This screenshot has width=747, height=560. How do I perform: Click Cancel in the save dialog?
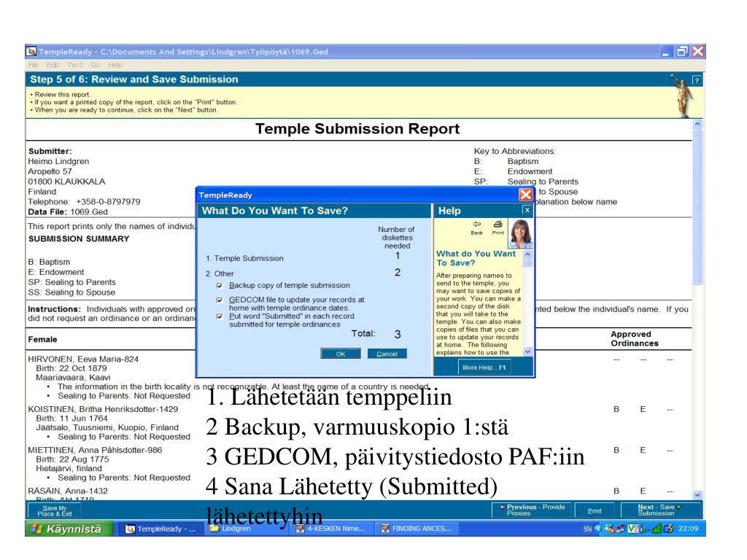click(387, 354)
